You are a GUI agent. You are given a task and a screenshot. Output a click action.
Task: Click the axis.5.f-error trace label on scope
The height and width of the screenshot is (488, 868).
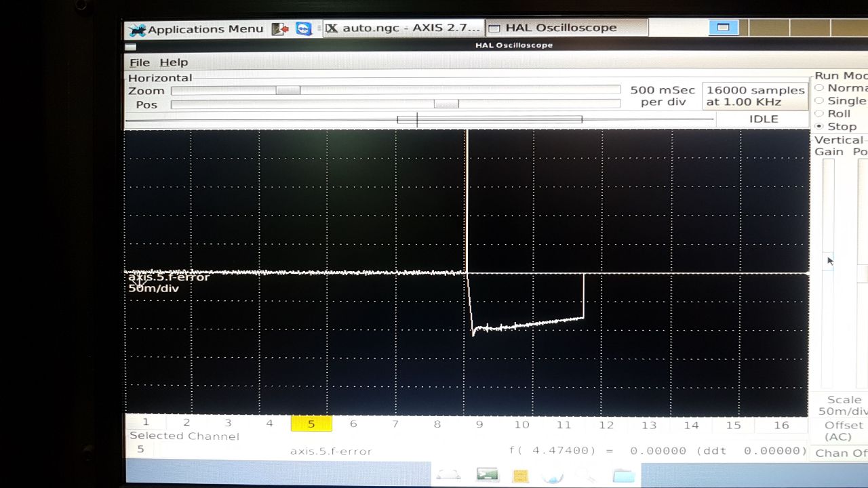tap(169, 277)
